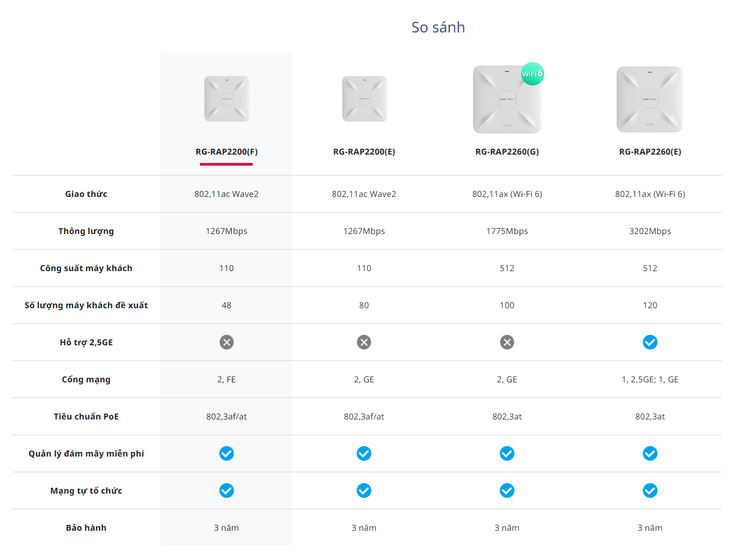Click the recommended clients value "100"
This screenshot has width=739, height=560.
(x=507, y=305)
